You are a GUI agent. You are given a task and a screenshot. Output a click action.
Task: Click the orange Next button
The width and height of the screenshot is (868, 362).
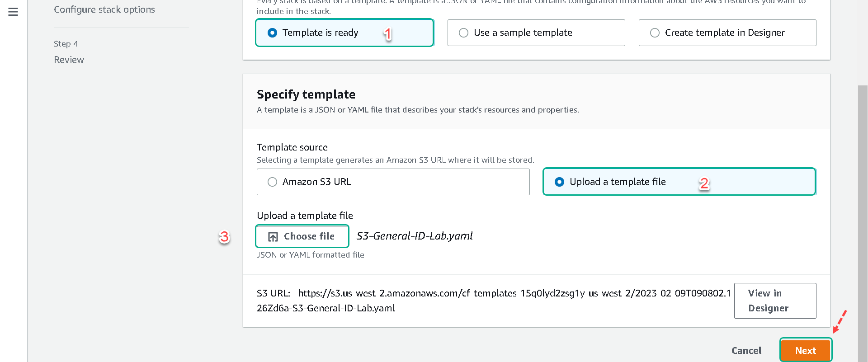(806, 350)
